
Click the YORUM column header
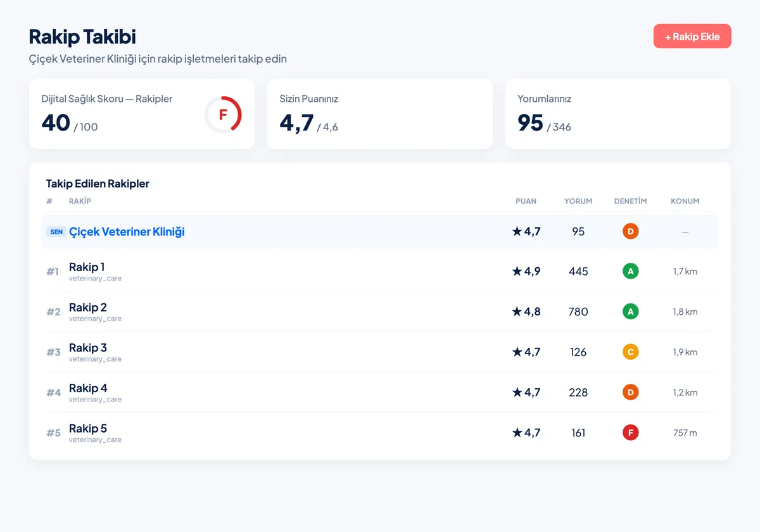(x=578, y=201)
